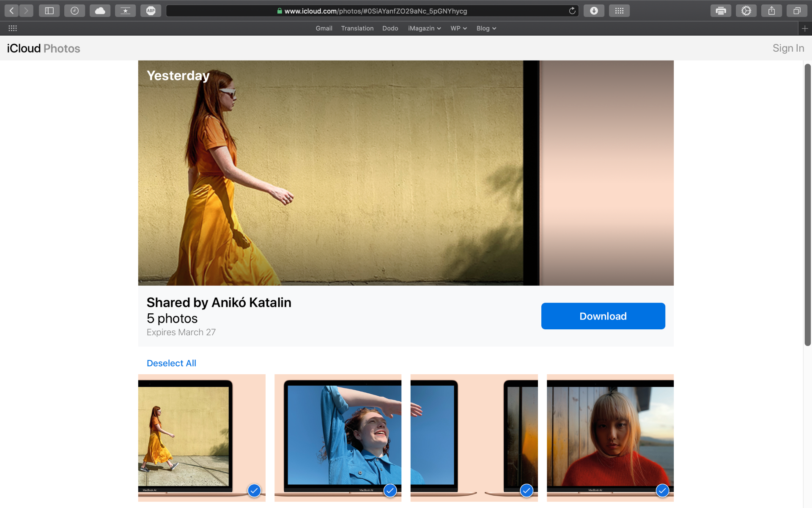The width and height of the screenshot is (812, 508).
Task: Open browsing history clock icon
Action: pos(75,11)
